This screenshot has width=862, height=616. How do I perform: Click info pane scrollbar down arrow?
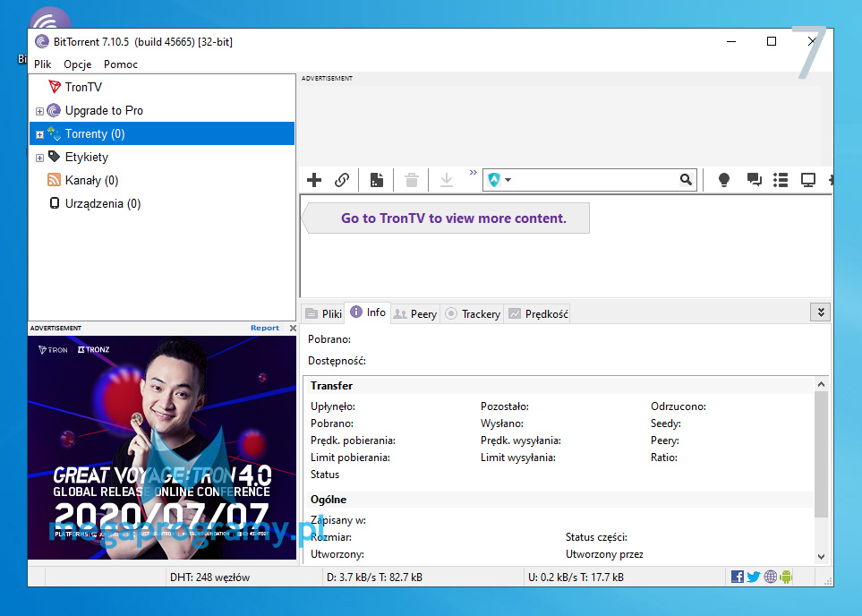pyautogui.click(x=822, y=557)
